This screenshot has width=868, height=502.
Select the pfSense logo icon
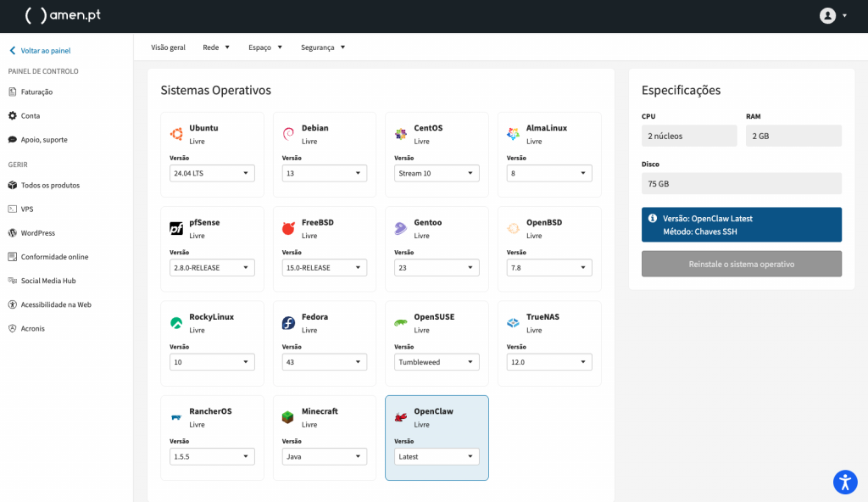[x=176, y=228]
